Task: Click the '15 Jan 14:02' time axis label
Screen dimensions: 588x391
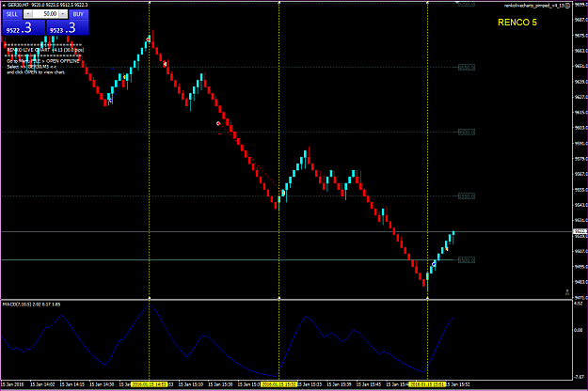Action: pos(42,384)
